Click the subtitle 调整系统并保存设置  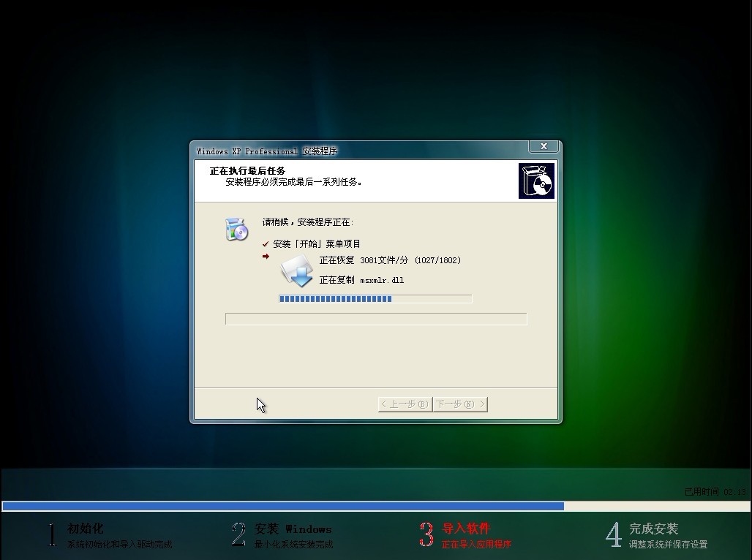[668, 544]
